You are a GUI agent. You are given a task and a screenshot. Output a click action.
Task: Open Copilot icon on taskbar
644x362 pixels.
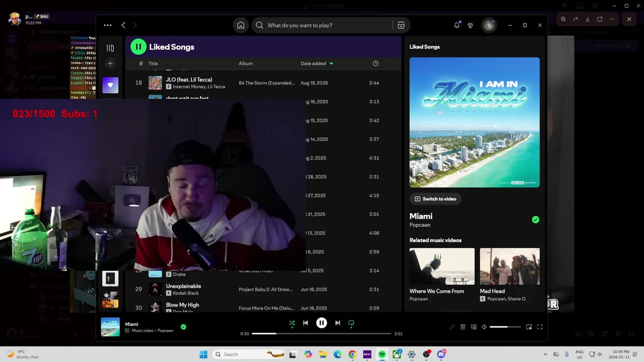pyautogui.click(x=308, y=354)
